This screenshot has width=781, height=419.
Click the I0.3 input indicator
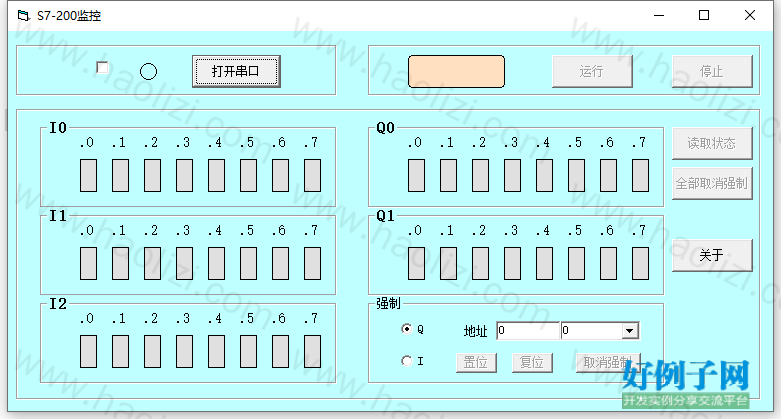(x=184, y=175)
